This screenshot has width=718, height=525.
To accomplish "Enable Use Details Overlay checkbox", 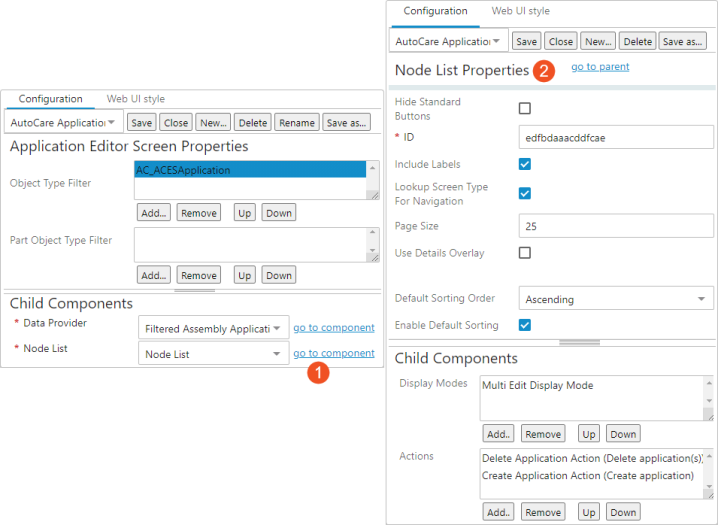I will point(525,253).
